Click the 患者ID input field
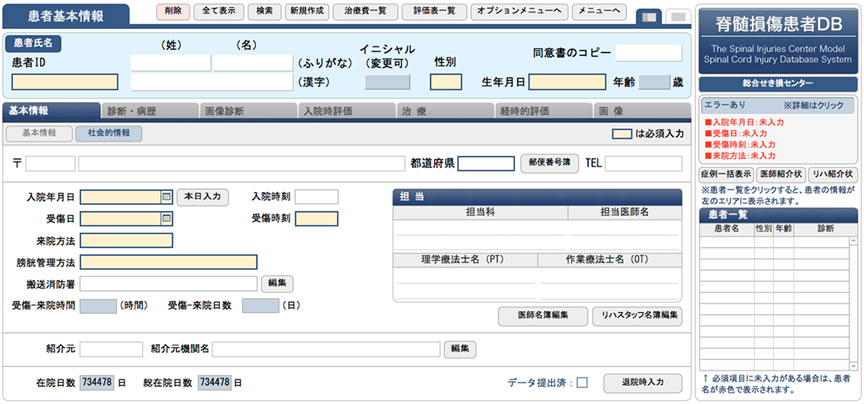Screen dimensions: 864x404 coord(65,82)
